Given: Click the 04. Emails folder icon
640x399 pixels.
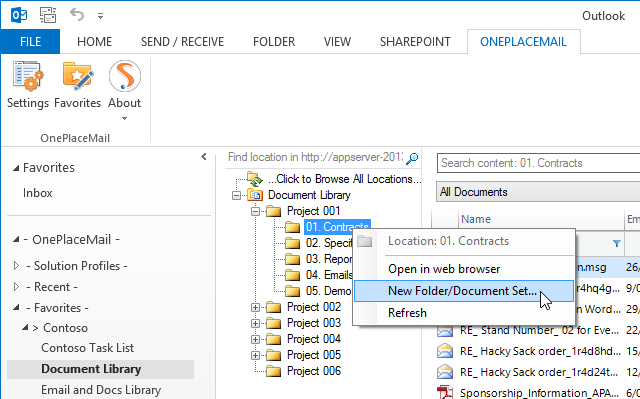Looking at the screenshot, I should (293, 275).
